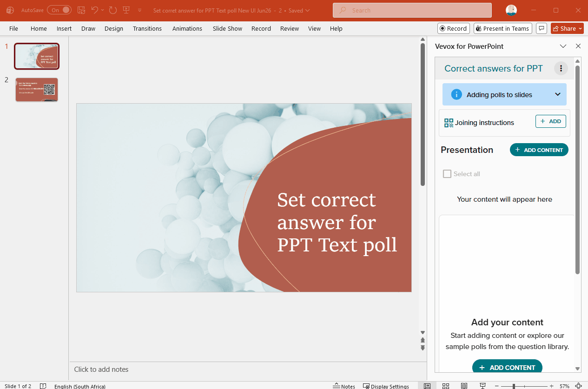Start slideshow from beginning via quick access icon

[x=126, y=10]
